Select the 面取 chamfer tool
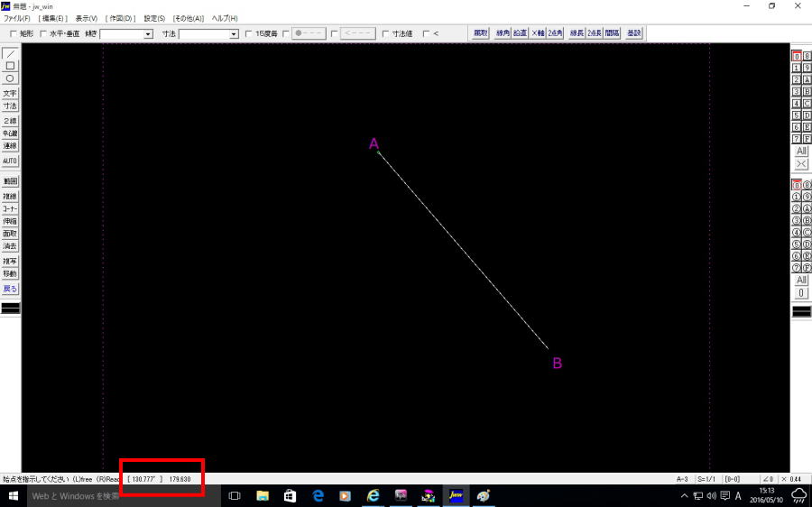812x507 pixels. click(10, 234)
